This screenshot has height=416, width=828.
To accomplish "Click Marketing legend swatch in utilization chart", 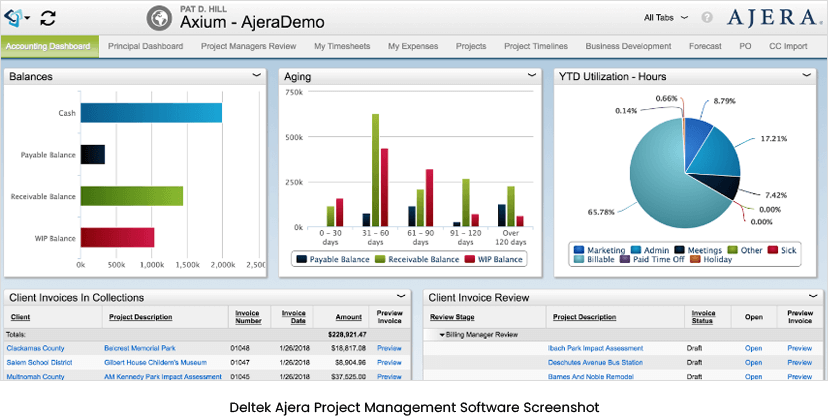I will point(579,250).
